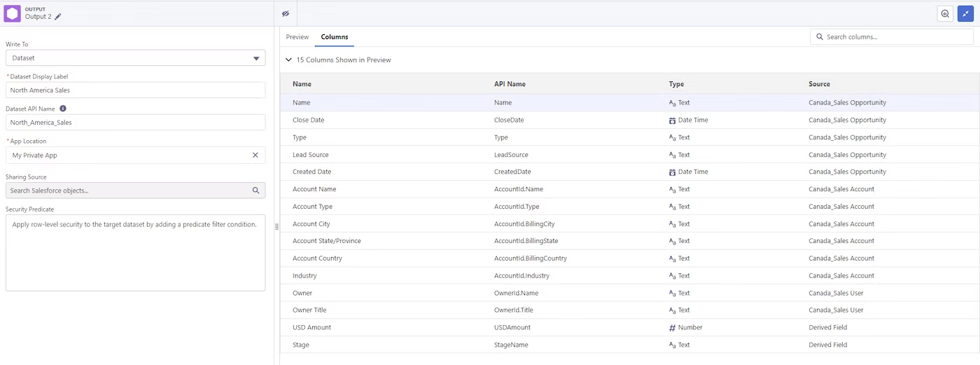This screenshot has height=365, width=980.
Task: Open the Write To dropdown
Action: coord(135,58)
